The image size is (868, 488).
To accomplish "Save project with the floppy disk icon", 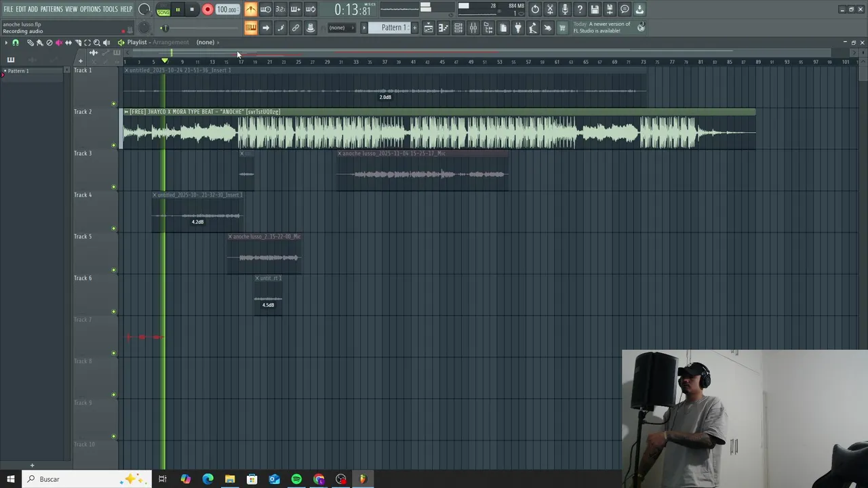I will (x=595, y=9).
